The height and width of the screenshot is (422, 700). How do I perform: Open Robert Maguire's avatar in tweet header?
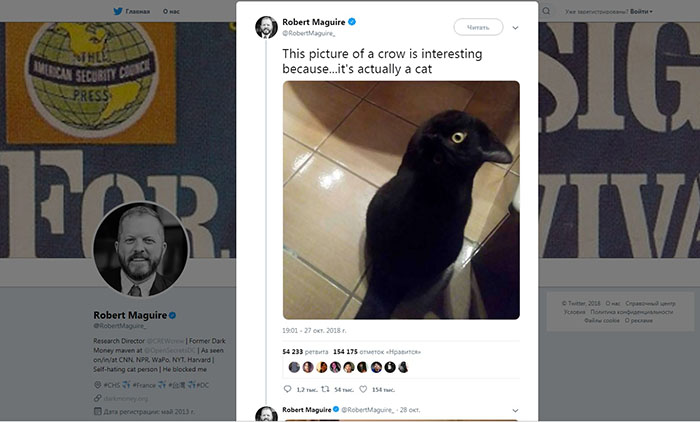(x=266, y=27)
